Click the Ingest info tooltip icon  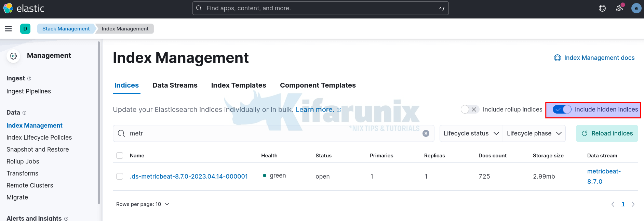point(29,79)
